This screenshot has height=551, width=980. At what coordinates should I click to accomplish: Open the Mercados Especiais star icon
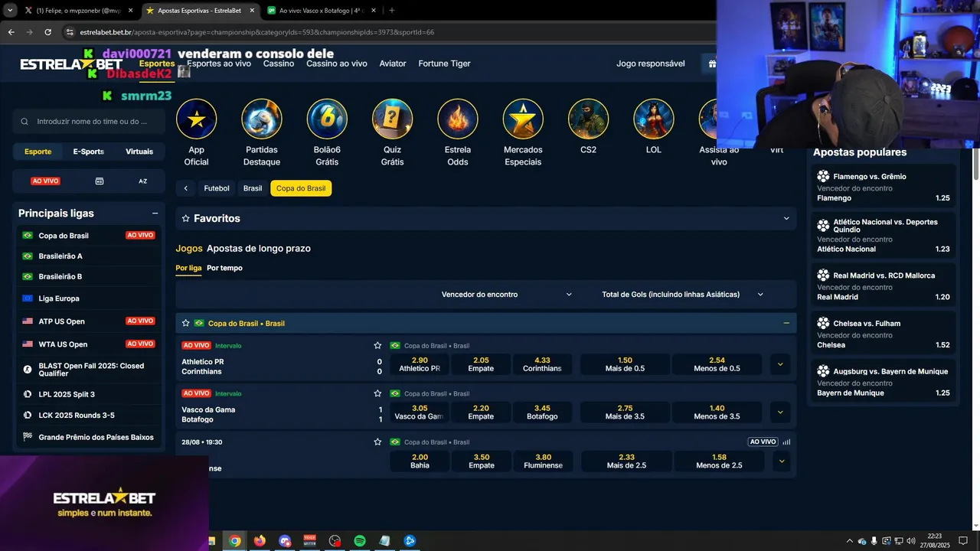point(523,119)
